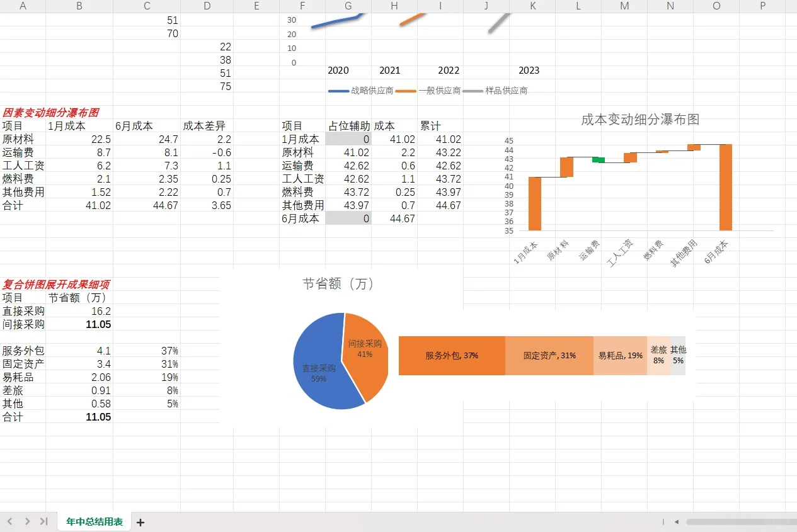The width and height of the screenshot is (797, 532).
Task: Select row 10 header
Action: tap(3, 139)
